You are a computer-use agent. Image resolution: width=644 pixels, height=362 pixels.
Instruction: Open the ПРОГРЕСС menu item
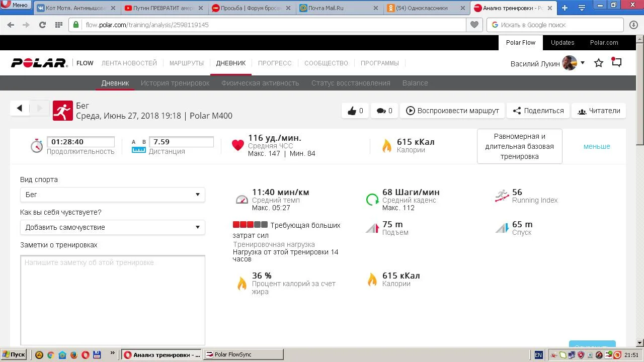tap(275, 63)
